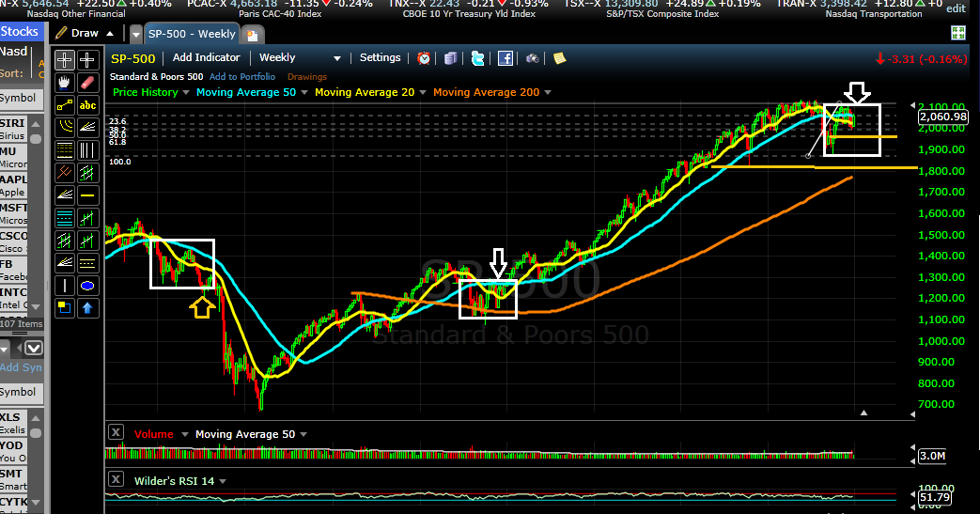Select FB Facebook in the watchlist

coord(14,270)
